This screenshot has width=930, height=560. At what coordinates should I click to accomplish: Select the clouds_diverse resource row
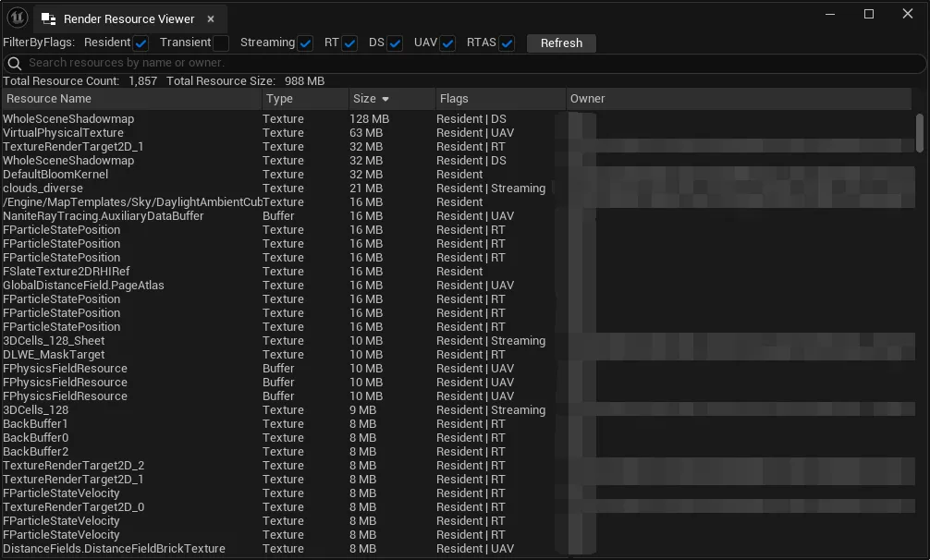(x=458, y=189)
